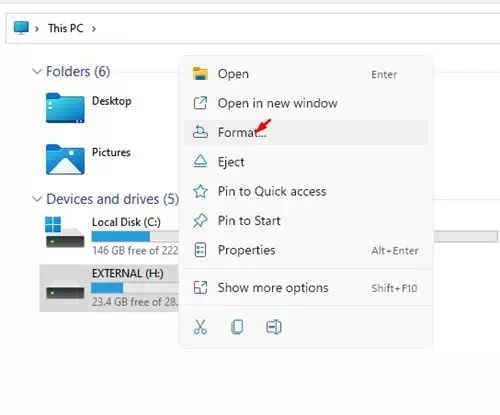This screenshot has height=415, width=500.
Task: Open Properties from the context menu
Action: [306, 250]
